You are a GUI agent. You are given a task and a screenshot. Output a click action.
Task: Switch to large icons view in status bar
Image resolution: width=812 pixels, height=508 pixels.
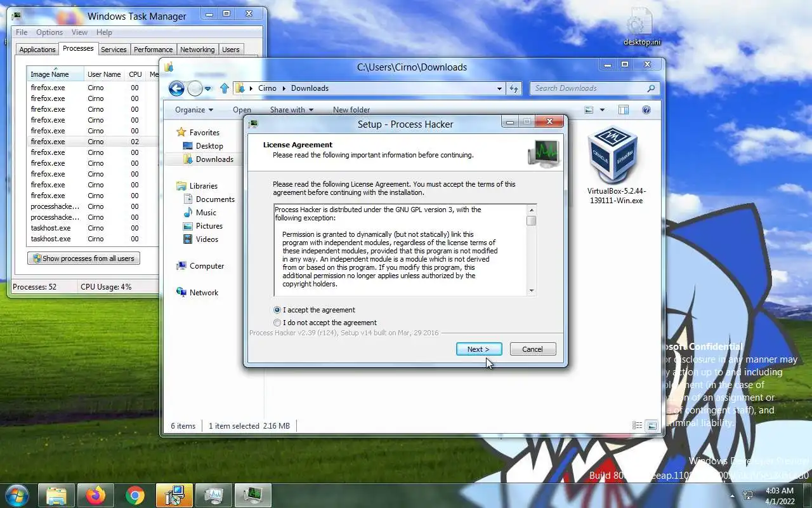point(652,425)
